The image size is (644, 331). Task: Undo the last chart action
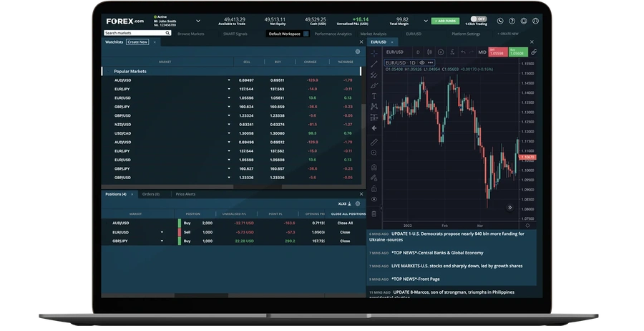tap(463, 52)
